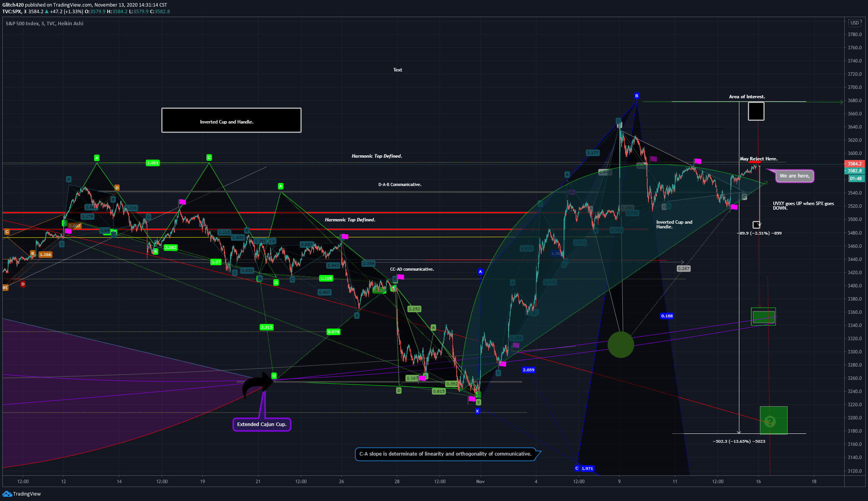This screenshot has height=501, width=868.
Task: Click the green 3582.8 price tag
Action: (854, 171)
